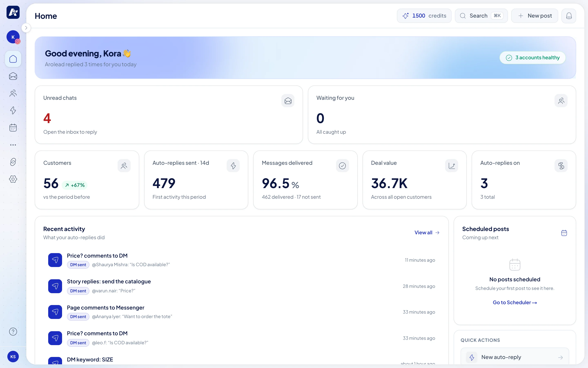Click the 3 accounts healthy badge

tap(533, 58)
